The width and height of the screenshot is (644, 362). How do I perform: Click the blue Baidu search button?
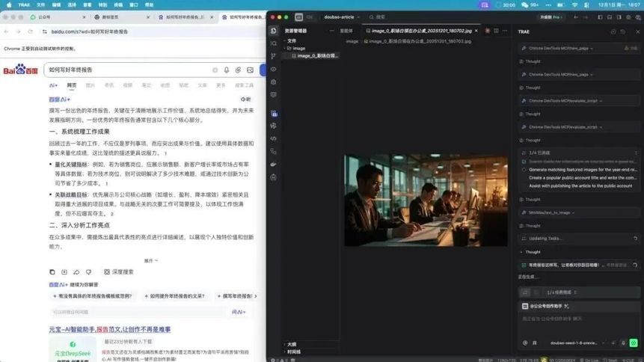pyautogui.click(x=263, y=70)
